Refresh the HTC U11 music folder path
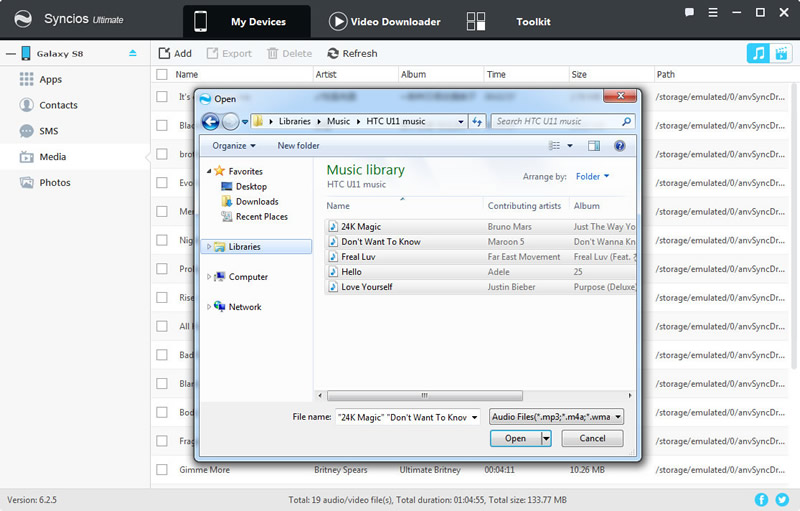Viewport: 800px width, 511px height. tap(477, 121)
